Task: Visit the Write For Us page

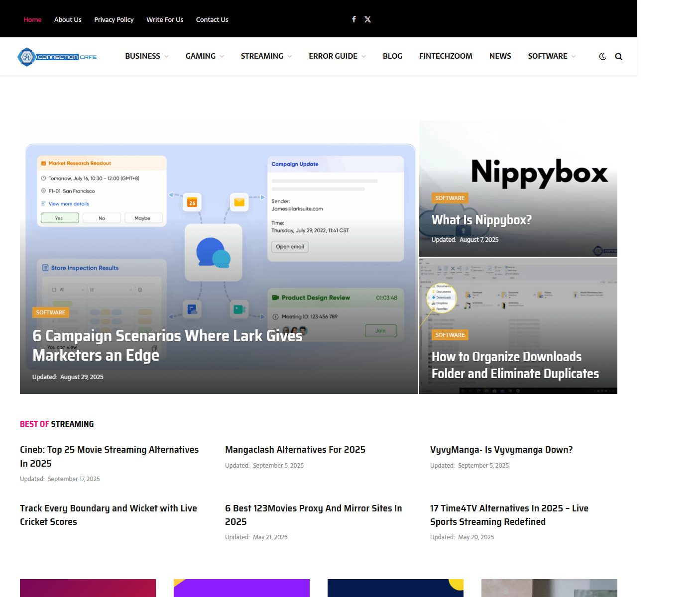Action: coord(165,20)
